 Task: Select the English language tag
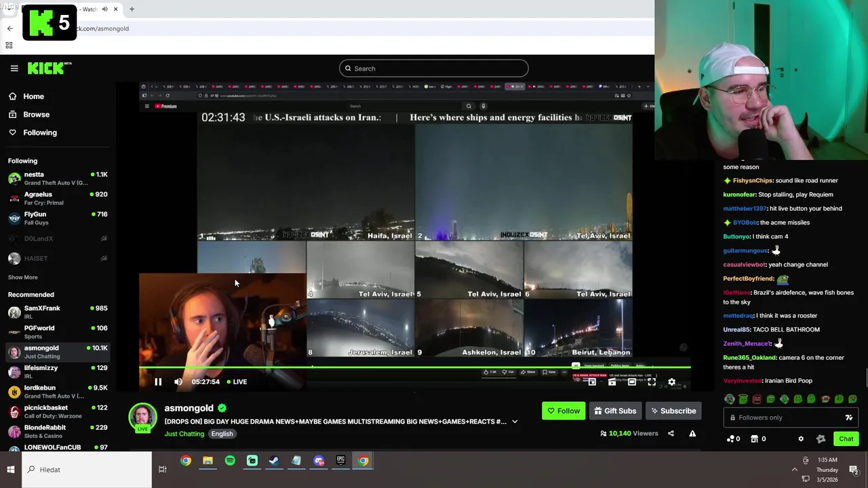pyautogui.click(x=222, y=434)
